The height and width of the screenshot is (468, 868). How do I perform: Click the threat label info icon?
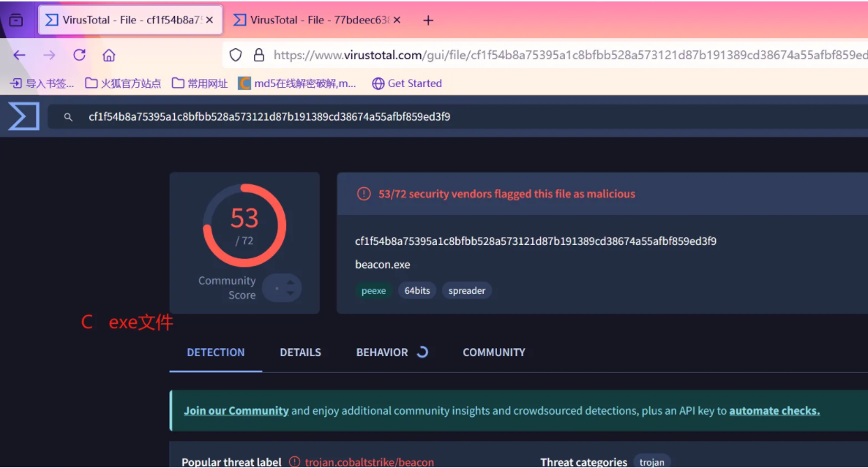[294, 462]
